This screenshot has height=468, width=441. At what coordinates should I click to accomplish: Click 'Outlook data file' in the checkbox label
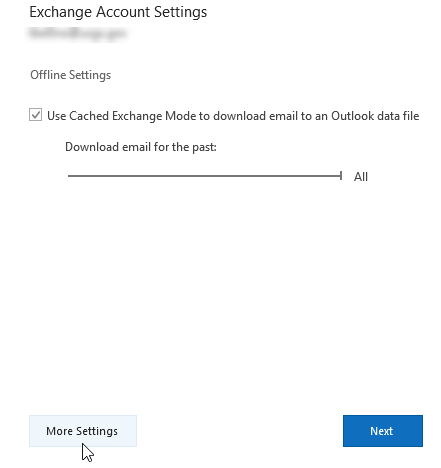click(x=375, y=116)
